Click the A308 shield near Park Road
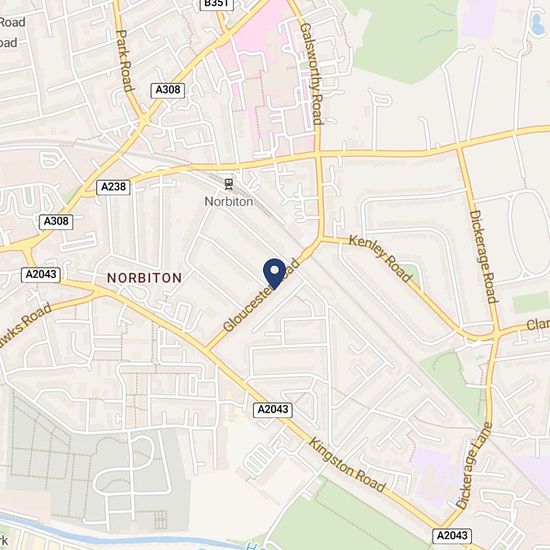 pyautogui.click(x=168, y=90)
